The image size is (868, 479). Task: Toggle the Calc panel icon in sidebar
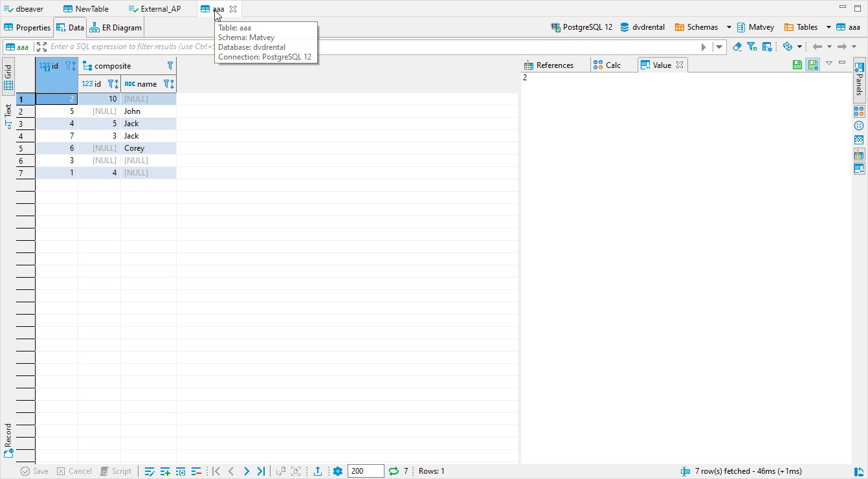[859, 111]
